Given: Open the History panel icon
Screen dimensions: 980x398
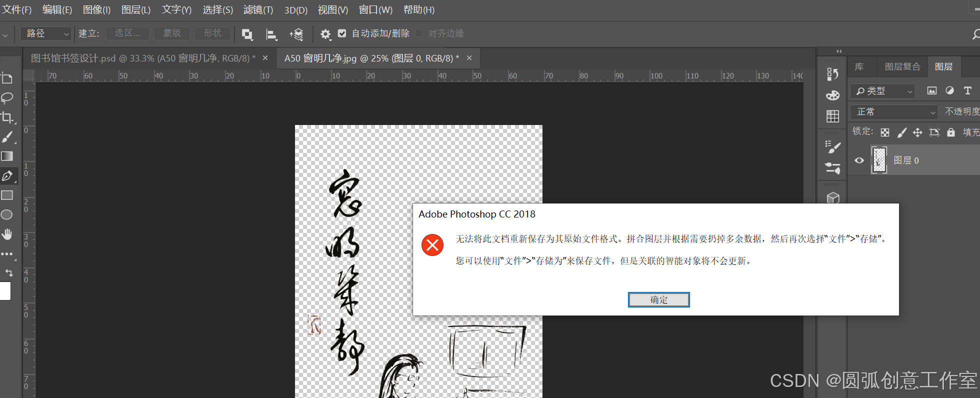Looking at the screenshot, I should tap(832, 74).
